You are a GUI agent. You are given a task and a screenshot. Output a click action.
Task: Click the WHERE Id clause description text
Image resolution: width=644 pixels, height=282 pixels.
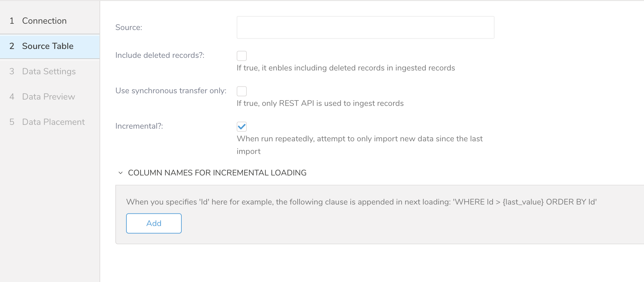pos(361,202)
